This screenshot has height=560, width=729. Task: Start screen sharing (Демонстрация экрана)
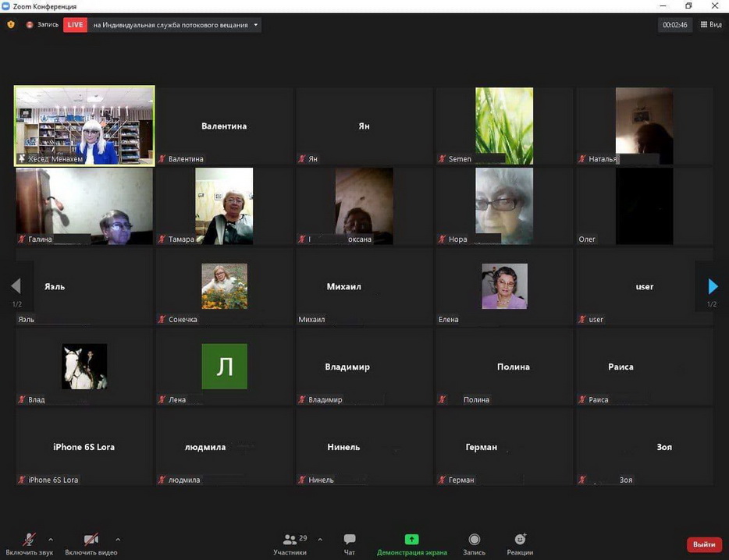pyautogui.click(x=411, y=544)
